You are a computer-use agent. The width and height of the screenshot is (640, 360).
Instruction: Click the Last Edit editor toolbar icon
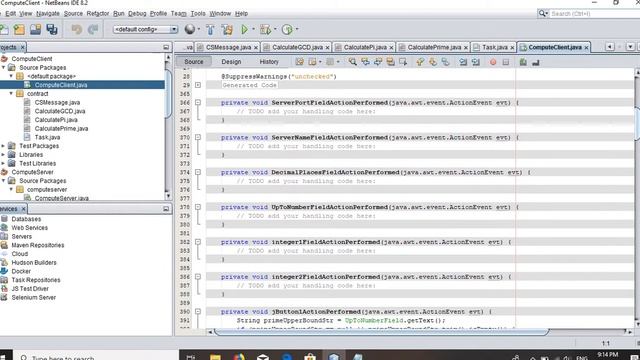click(x=300, y=62)
